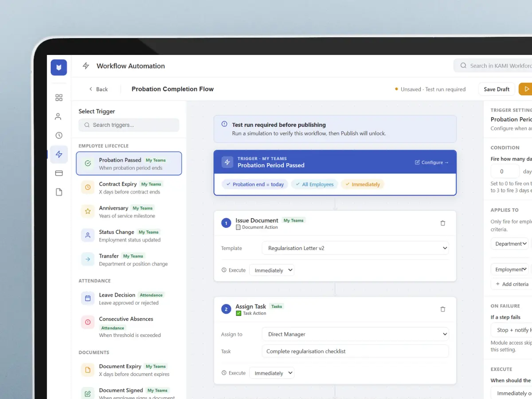This screenshot has width=532, height=399.
Task: Click the Document Expiry file icon
Action: tap(88, 370)
